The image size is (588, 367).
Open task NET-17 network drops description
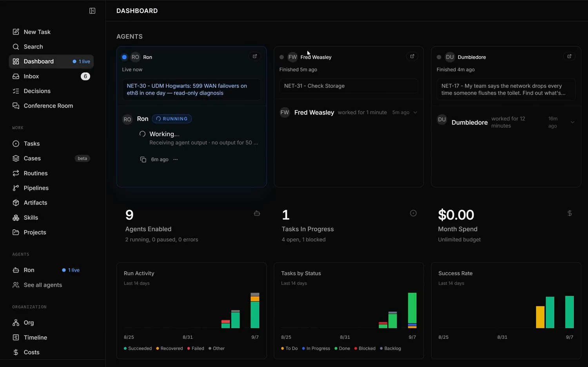click(506, 89)
